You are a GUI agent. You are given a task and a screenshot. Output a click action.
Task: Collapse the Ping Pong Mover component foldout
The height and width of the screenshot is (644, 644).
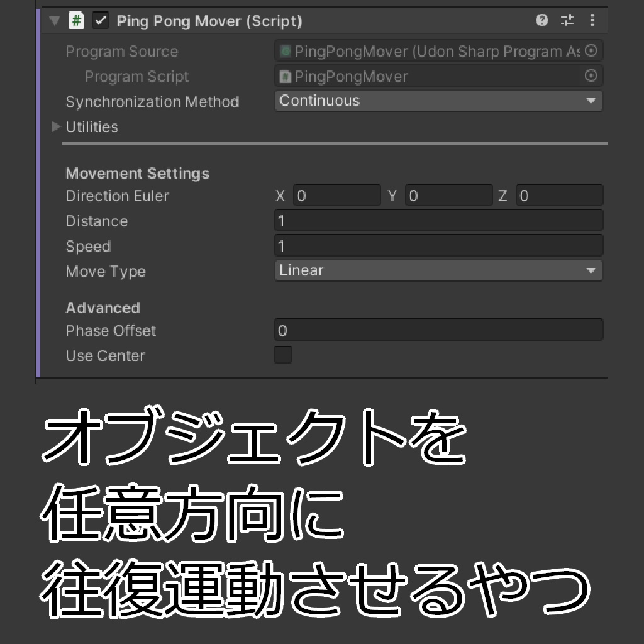click(x=54, y=20)
